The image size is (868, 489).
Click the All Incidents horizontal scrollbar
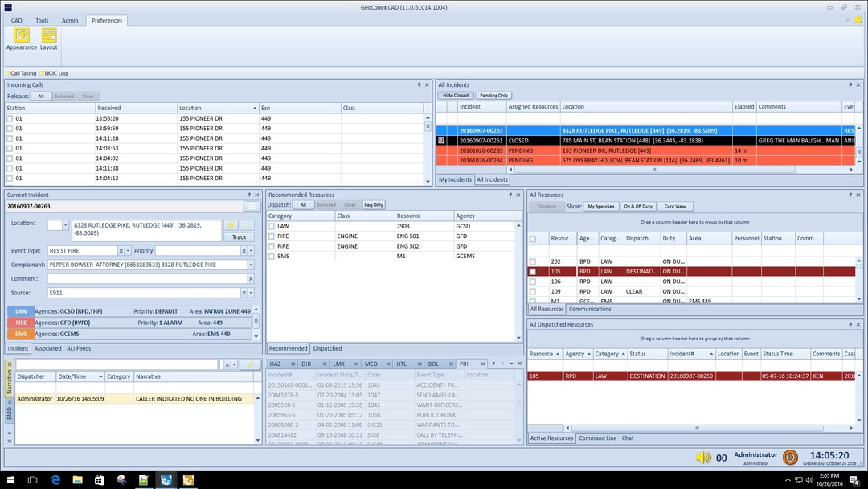(x=653, y=170)
